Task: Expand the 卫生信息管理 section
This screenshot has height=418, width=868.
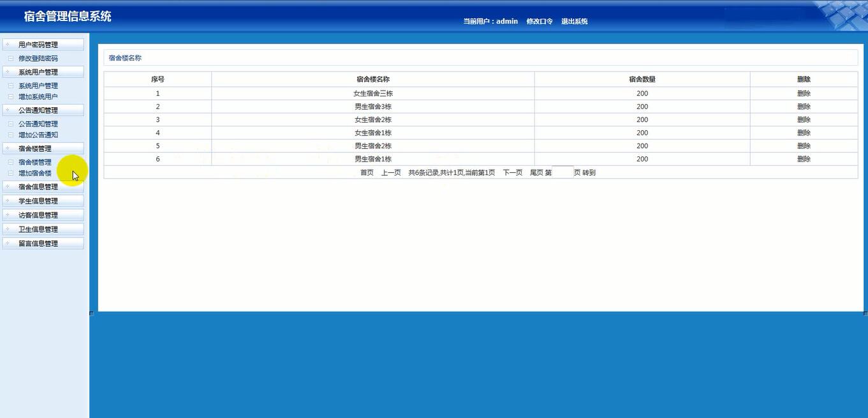Action: pyautogui.click(x=43, y=229)
